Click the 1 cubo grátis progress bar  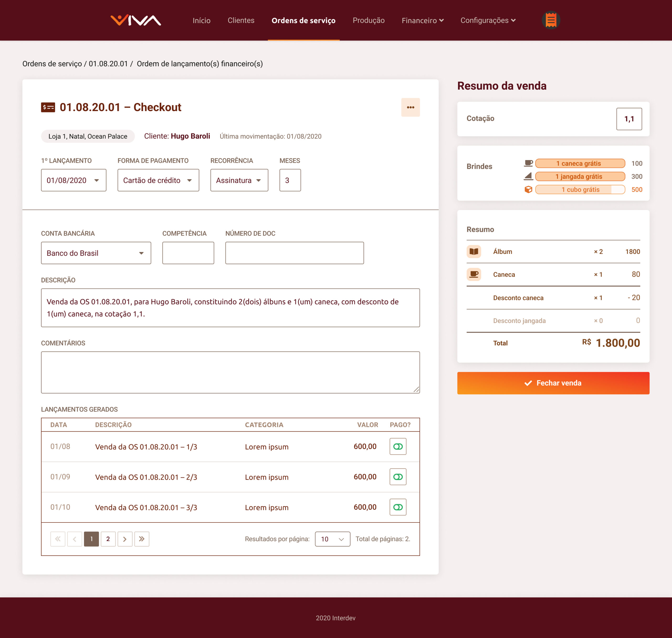point(580,189)
